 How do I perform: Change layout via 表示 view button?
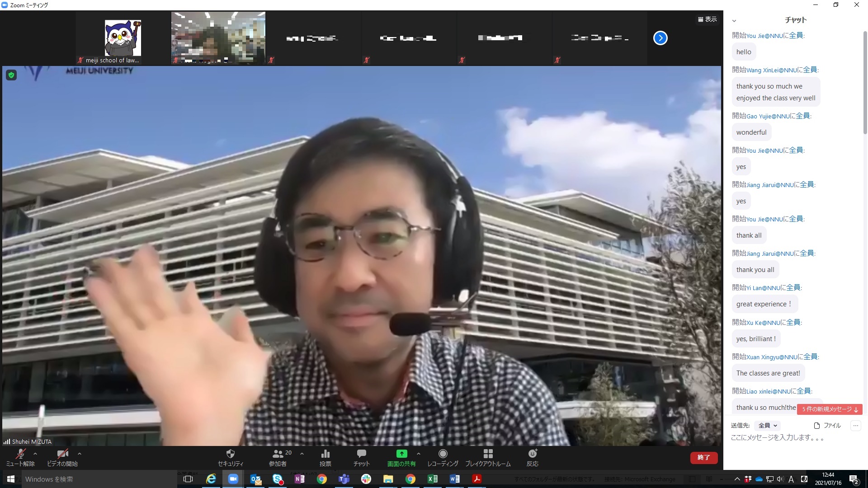tap(708, 19)
